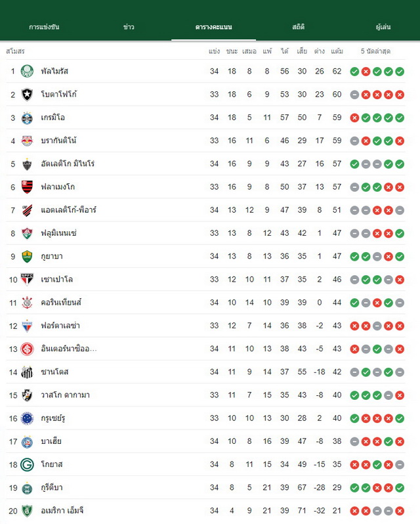
Task: Select the ผู้เล่น players tab
Action: (383, 27)
